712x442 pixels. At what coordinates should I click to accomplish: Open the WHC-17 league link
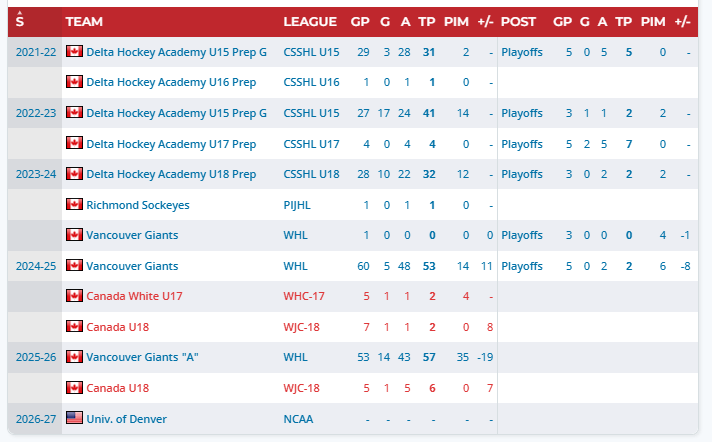[x=304, y=296]
